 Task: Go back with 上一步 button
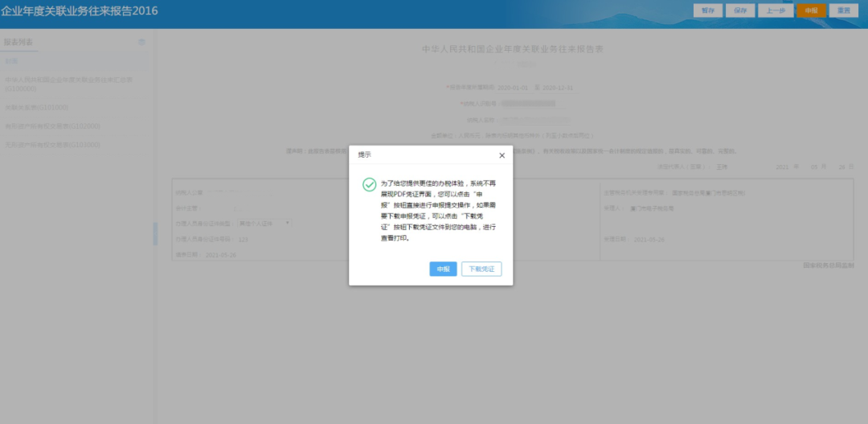[776, 10]
